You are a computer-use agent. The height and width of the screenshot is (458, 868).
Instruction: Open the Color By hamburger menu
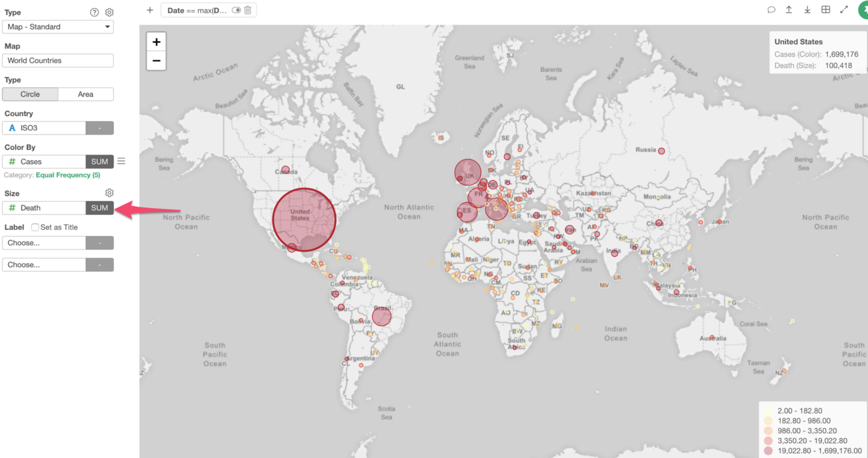[122, 161]
